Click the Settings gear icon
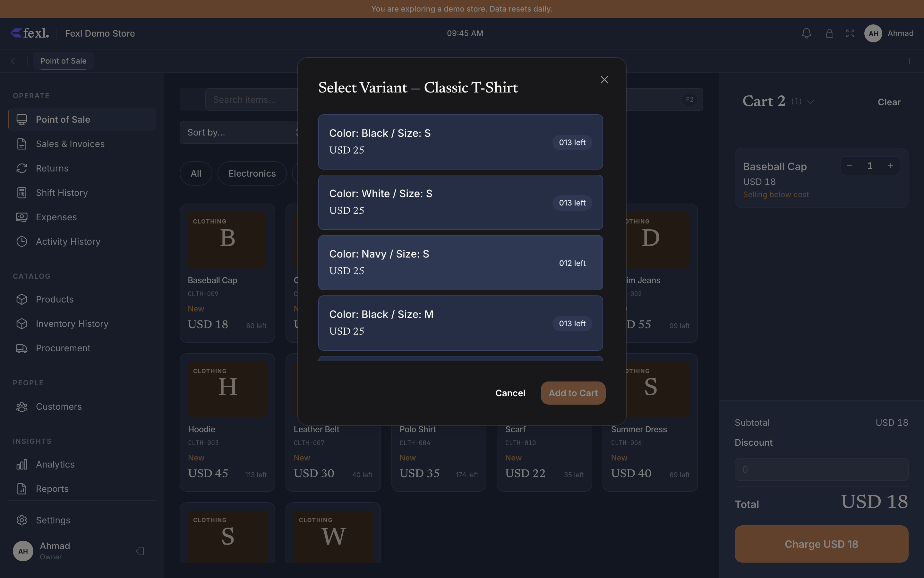The width and height of the screenshot is (924, 578). [x=22, y=520]
